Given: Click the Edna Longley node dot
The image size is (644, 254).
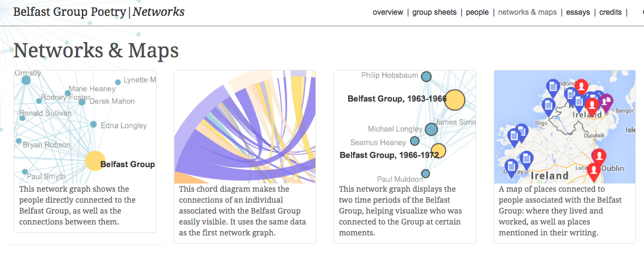Looking at the screenshot, I should [x=93, y=125].
